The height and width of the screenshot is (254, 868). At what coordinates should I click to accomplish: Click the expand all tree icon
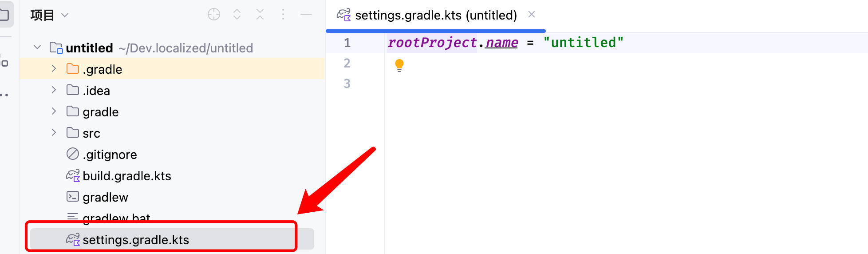(237, 15)
